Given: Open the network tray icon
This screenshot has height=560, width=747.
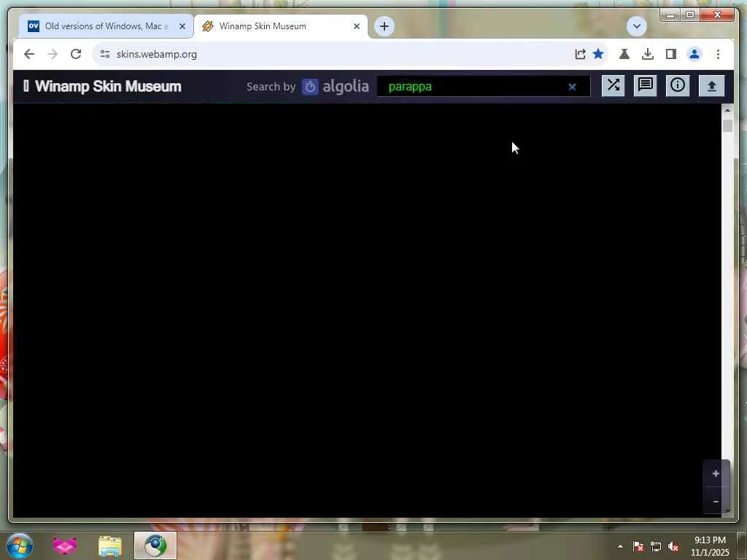Looking at the screenshot, I should pos(656,547).
